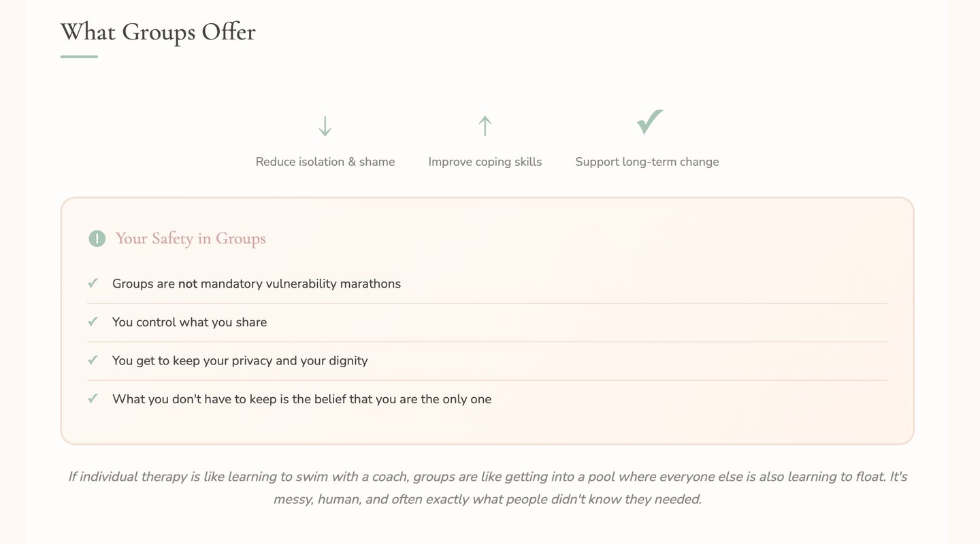Click the mandatory vulnerability marathons text
The height and width of the screenshot is (544, 980).
[300, 284]
